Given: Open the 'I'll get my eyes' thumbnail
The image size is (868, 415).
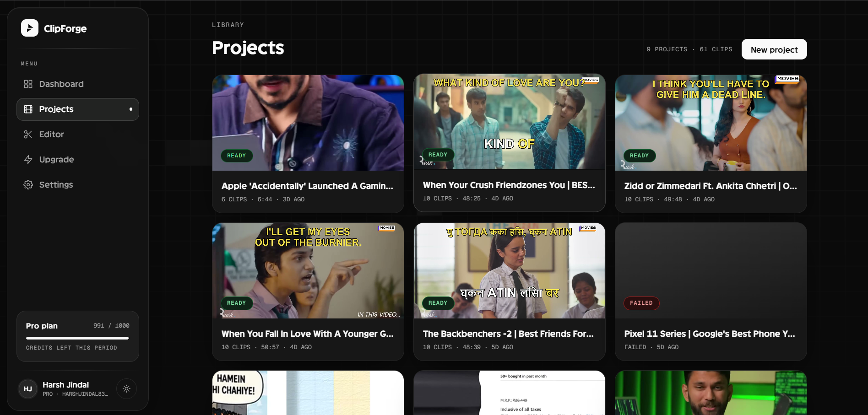Looking at the screenshot, I should click(x=308, y=270).
